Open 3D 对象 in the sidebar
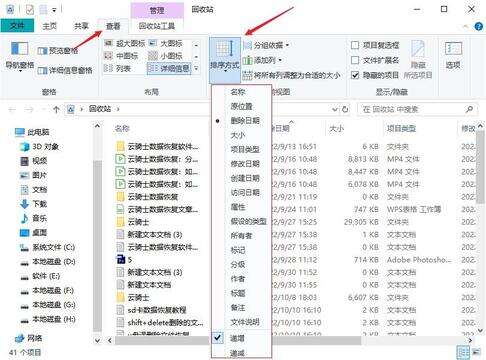Image resolution: width=486 pixels, height=360 pixels. click(39, 146)
